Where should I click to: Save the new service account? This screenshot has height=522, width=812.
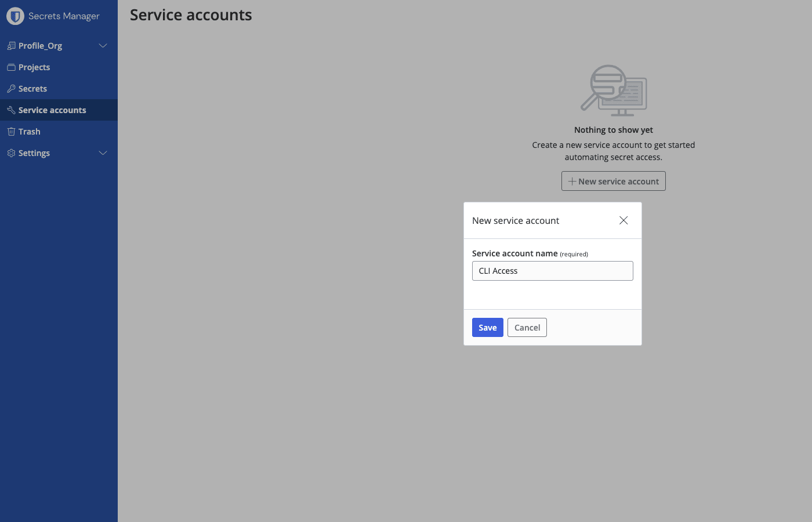click(487, 327)
